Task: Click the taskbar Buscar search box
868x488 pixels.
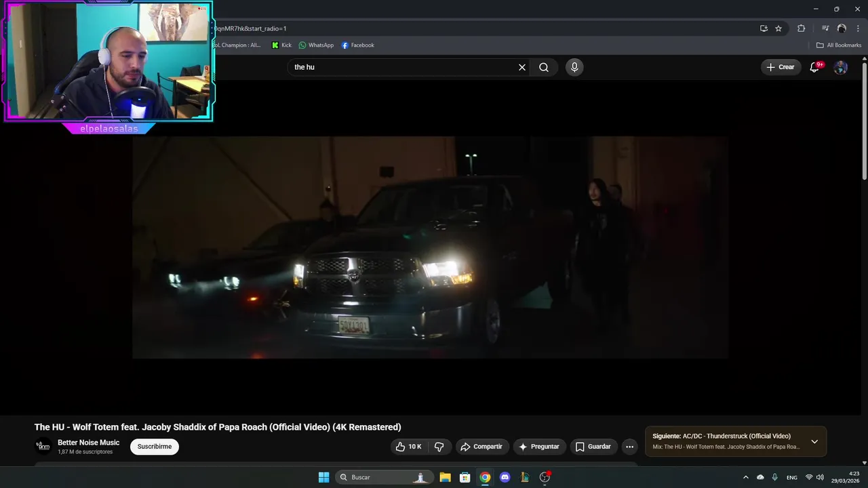Action: point(383,477)
